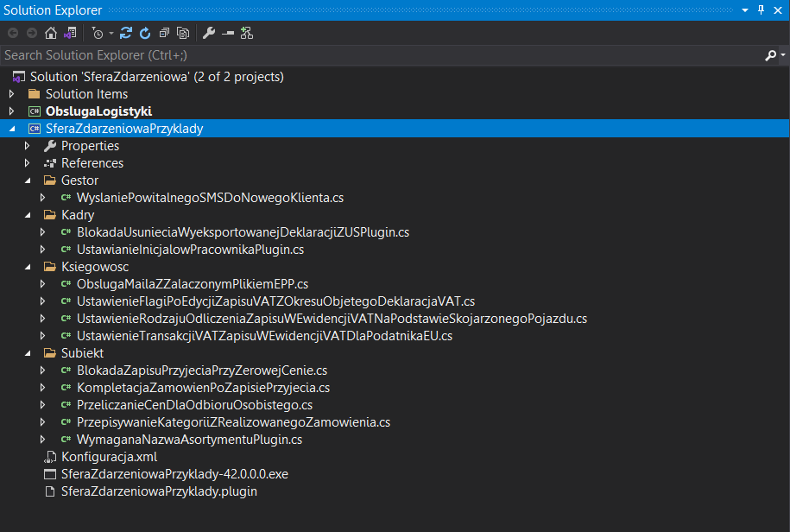Click the Search Solution Explorer field
This screenshot has width=790, height=532.
tap(382, 55)
